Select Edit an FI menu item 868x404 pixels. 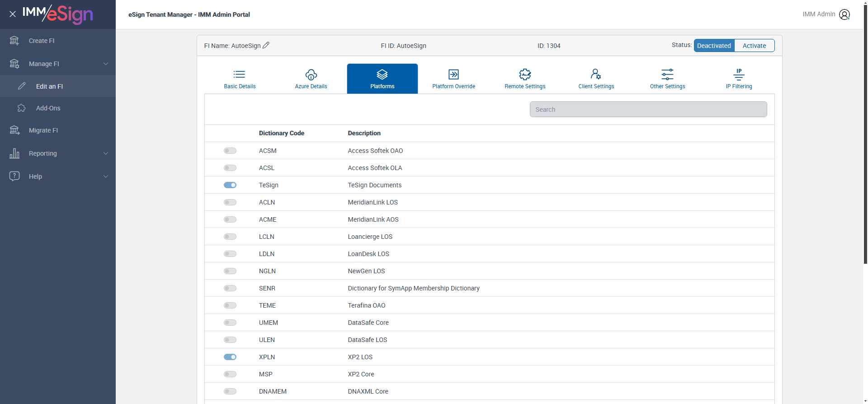point(58,86)
